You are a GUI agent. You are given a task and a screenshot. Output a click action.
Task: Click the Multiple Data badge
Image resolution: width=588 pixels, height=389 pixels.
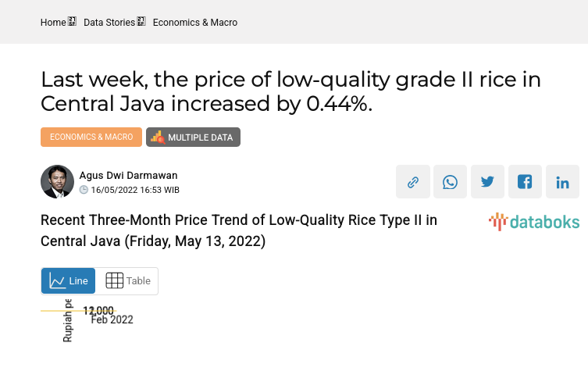click(x=193, y=137)
